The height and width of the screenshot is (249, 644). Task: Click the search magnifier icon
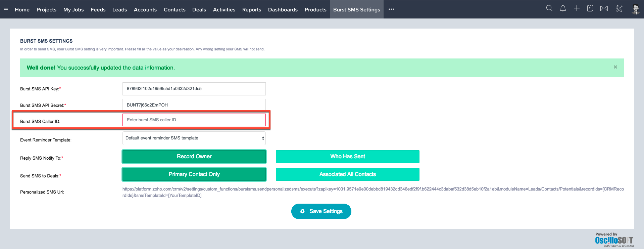point(549,8)
